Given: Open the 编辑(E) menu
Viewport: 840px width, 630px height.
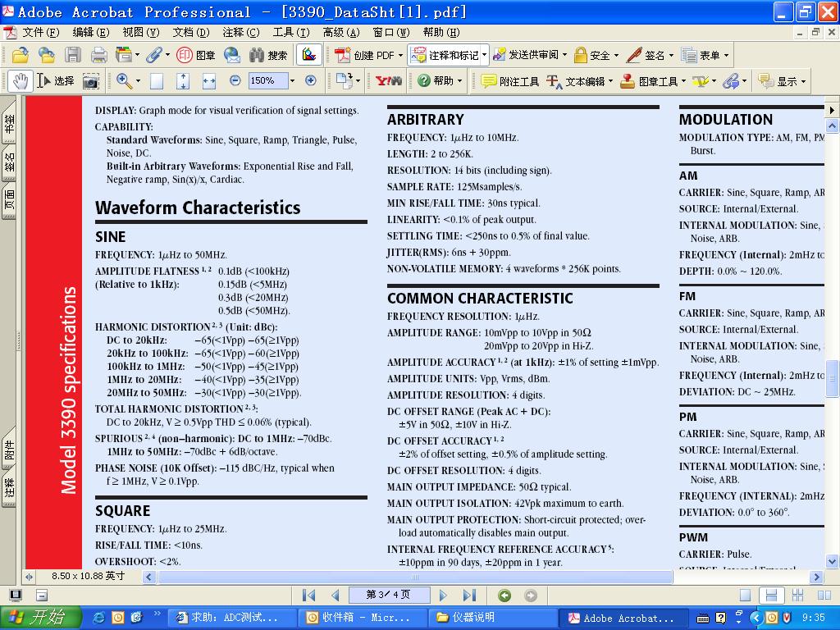Looking at the screenshot, I should click(91, 32).
